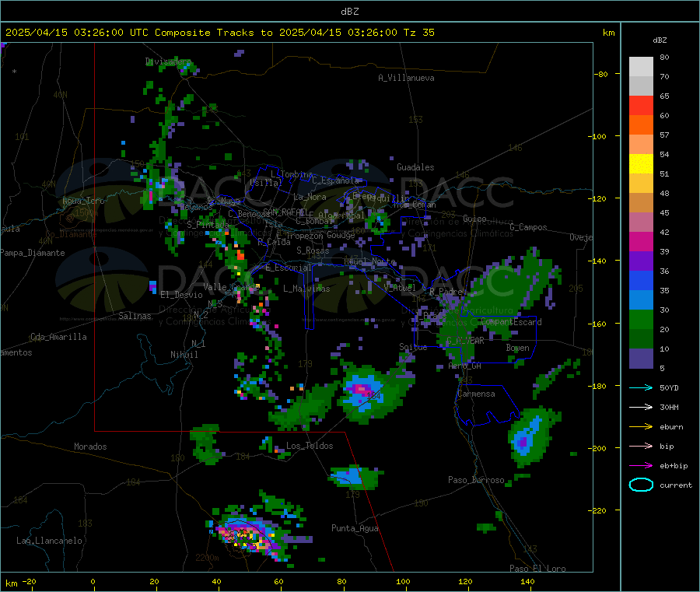This screenshot has height=592, width=700.
Task: Select the light gray 70-80 dBZ swatch
Action: click(641, 67)
